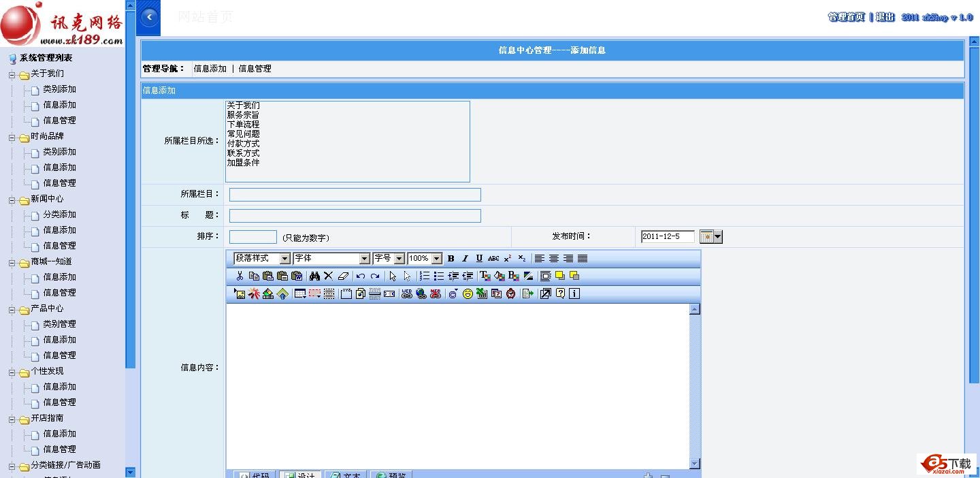Click the cut (scissors) icon

[240, 276]
